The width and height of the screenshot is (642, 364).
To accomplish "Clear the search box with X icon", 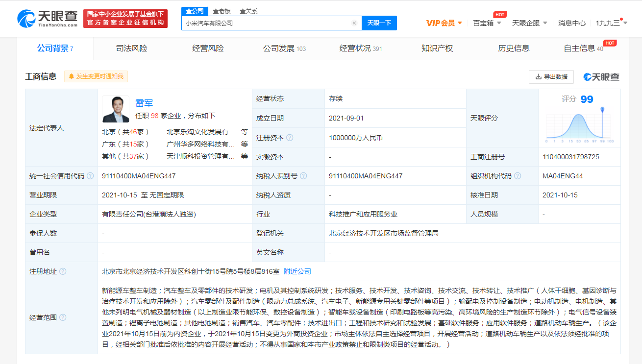I will click(x=354, y=23).
